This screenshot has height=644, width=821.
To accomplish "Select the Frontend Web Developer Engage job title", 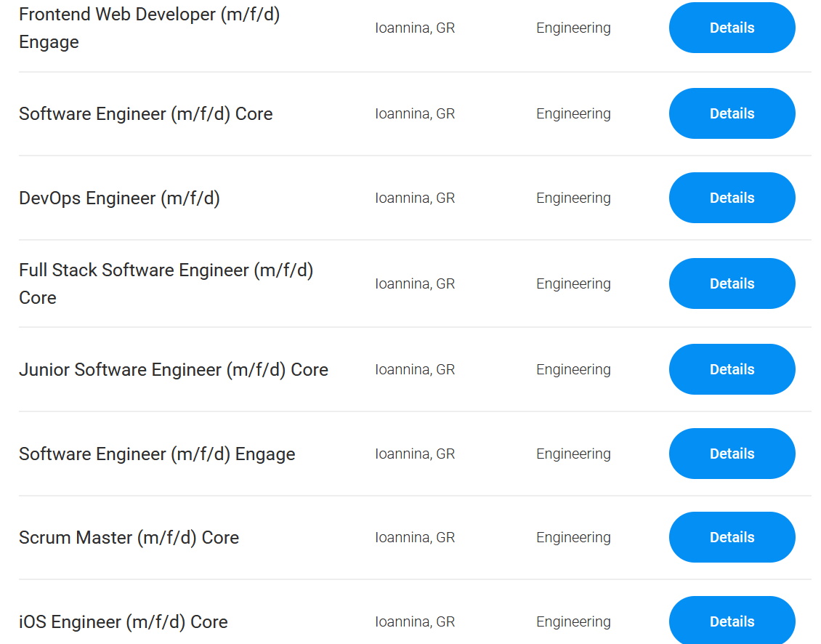I will pos(149,28).
